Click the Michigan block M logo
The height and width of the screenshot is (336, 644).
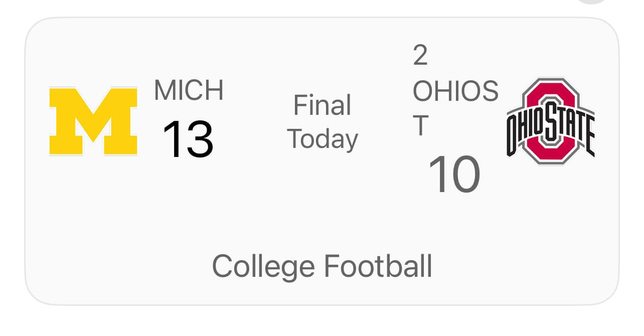(93, 121)
